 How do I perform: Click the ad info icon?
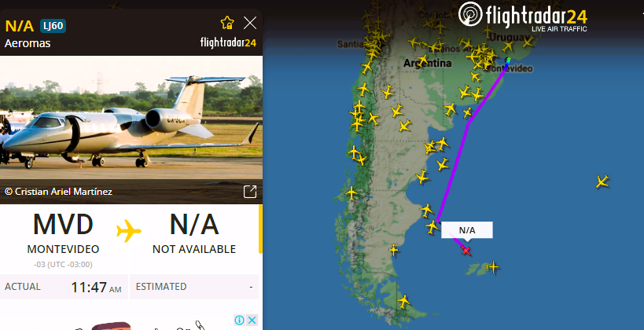(x=239, y=320)
